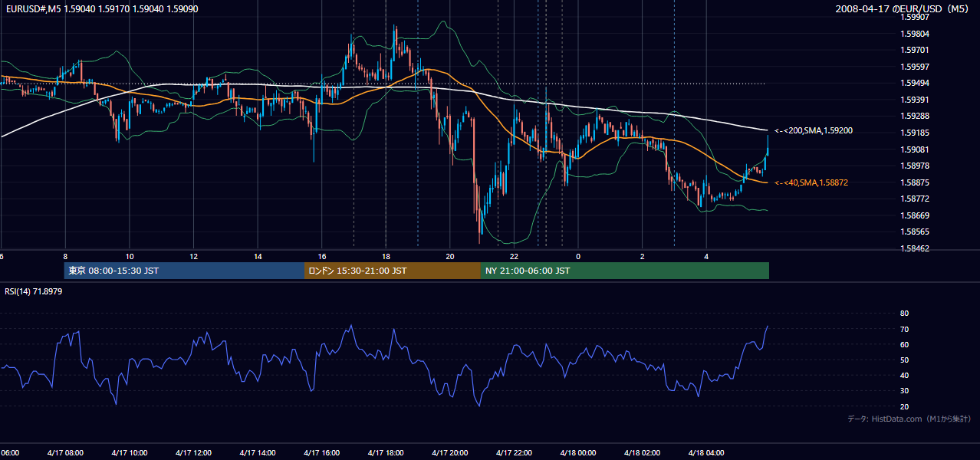This screenshot has width=980, height=460.
Task: Click the 4/17 12:00 time axis label
Action: tap(193, 452)
